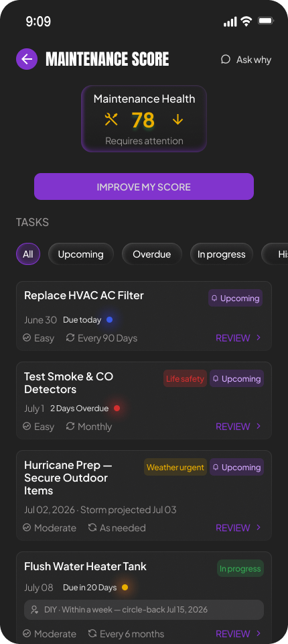Select the Overdue filter chip
Viewport: 288px width, 644px height.
[152, 254]
